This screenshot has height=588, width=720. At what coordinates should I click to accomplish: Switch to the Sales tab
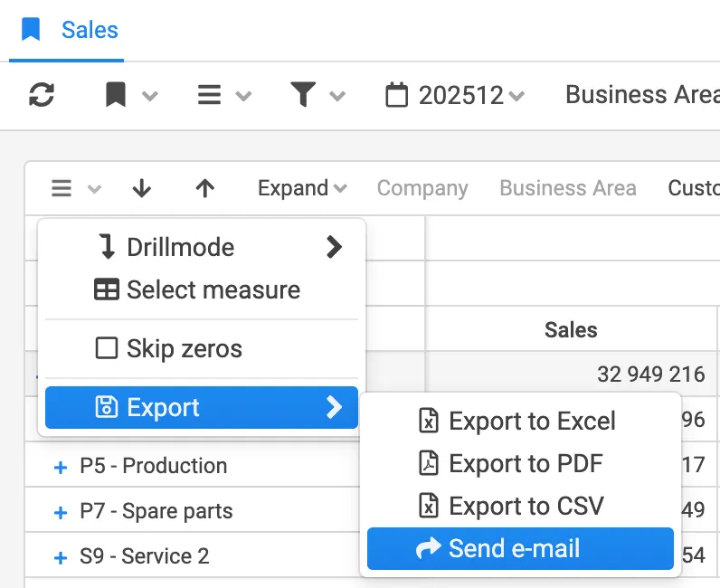(89, 30)
